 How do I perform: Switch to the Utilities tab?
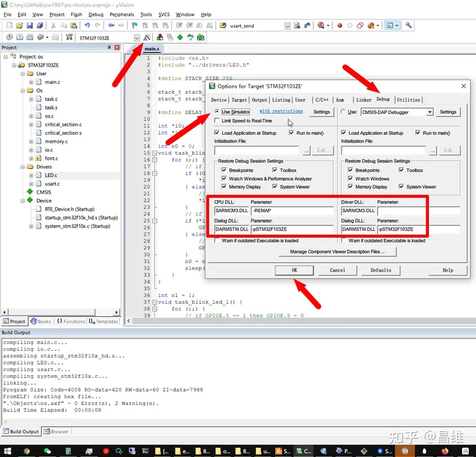[x=409, y=100]
